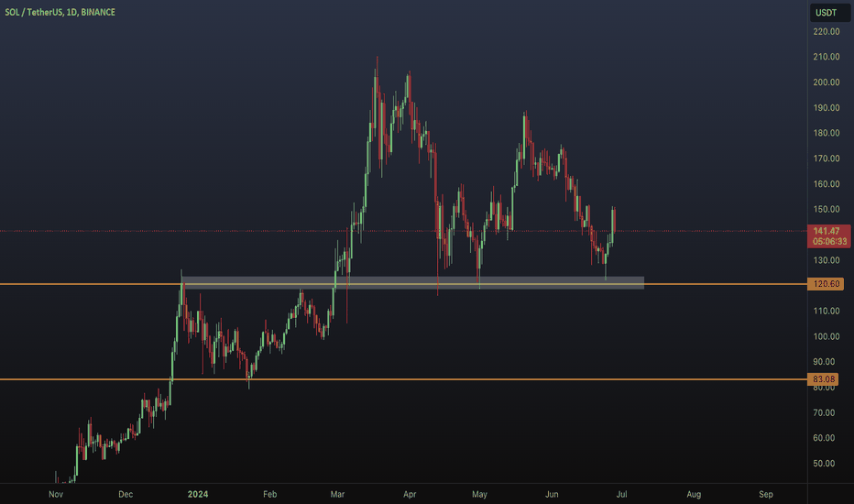The width and height of the screenshot is (854, 504).
Task: Click the 190.00 price axis label
Action: pyautogui.click(x=827, y=108)
